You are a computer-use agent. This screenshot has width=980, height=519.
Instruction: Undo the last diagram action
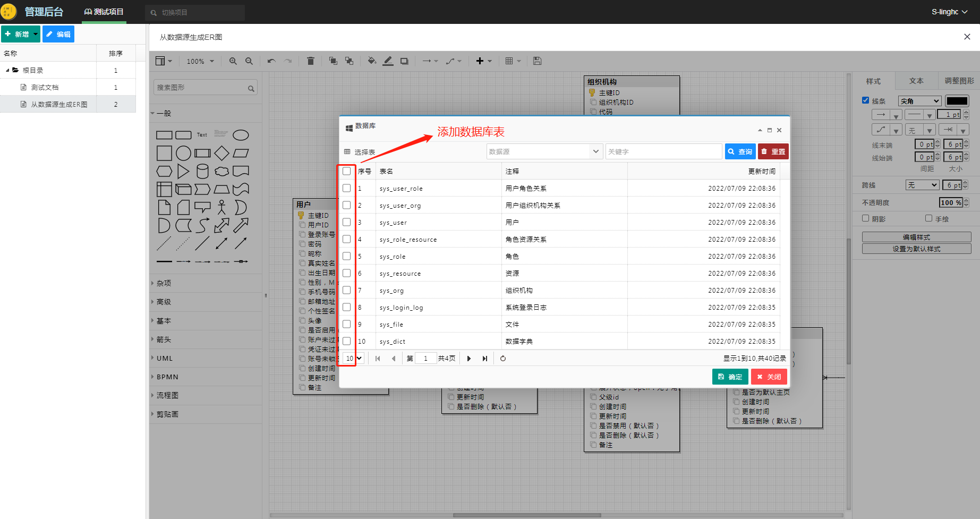pyautogui.click(x=271, y=61)
